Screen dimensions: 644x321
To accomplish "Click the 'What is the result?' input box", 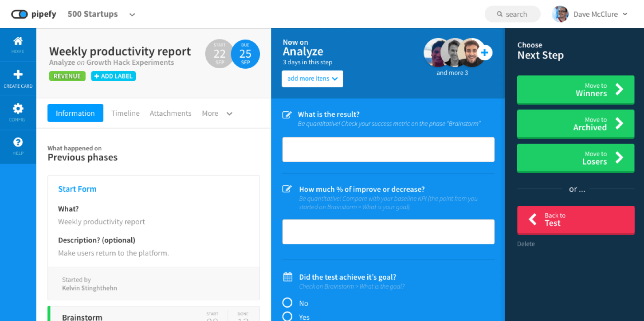I will [x=389, y=149].
